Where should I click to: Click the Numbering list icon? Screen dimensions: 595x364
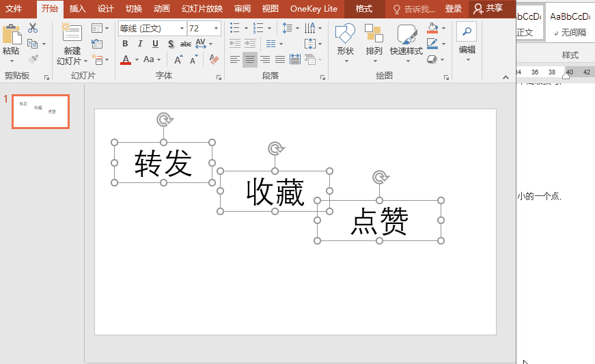258,28
